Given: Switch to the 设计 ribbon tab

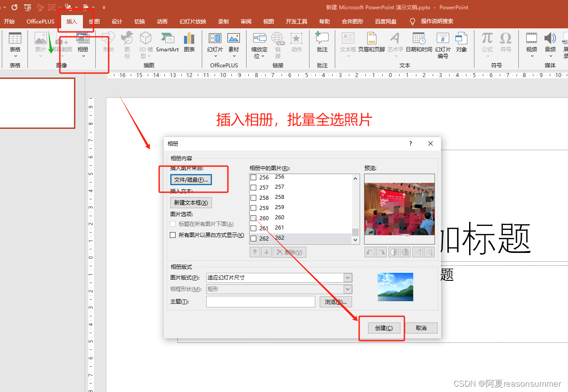Looking at the screenshot, I should pos(117,22).
